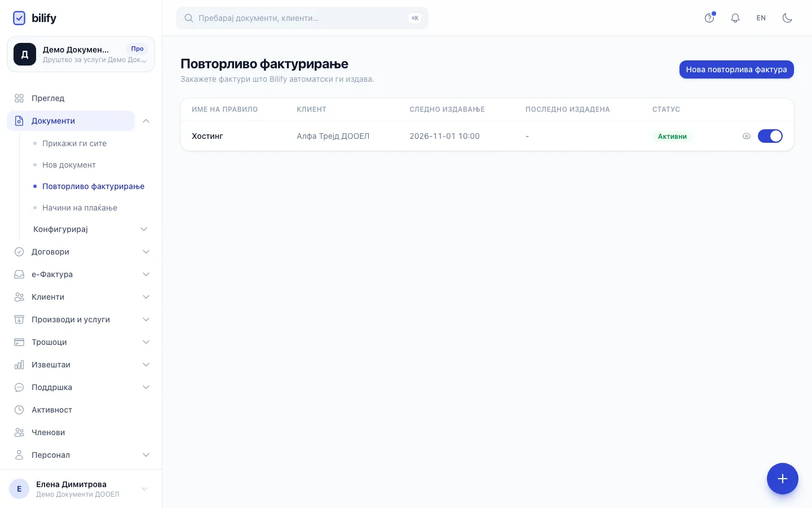Viewport: 812px width, 508px height.
Task: Expand the Клиенти section chevron
Action: tap(146, 297)
